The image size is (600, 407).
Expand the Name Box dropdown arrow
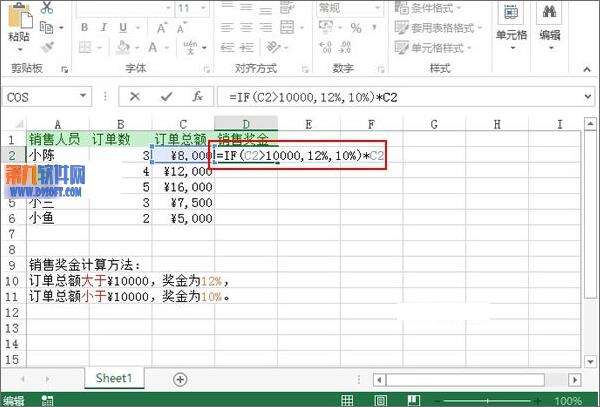click(83, 96)
